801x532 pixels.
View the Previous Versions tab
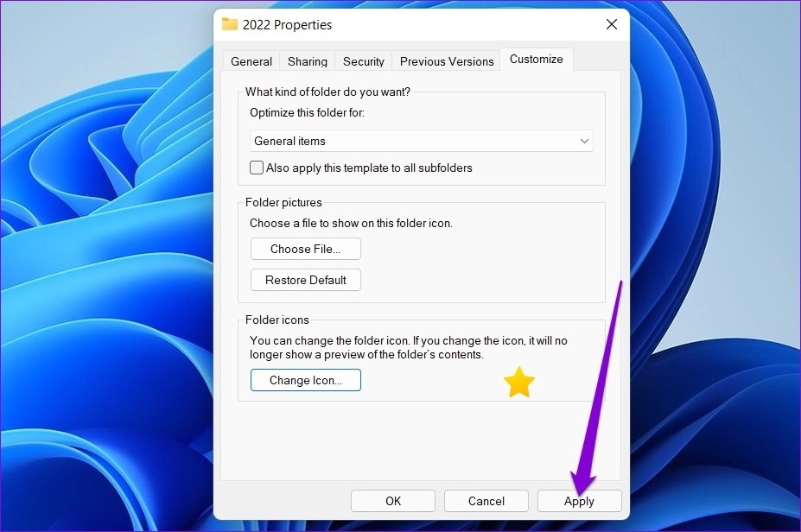446,60
